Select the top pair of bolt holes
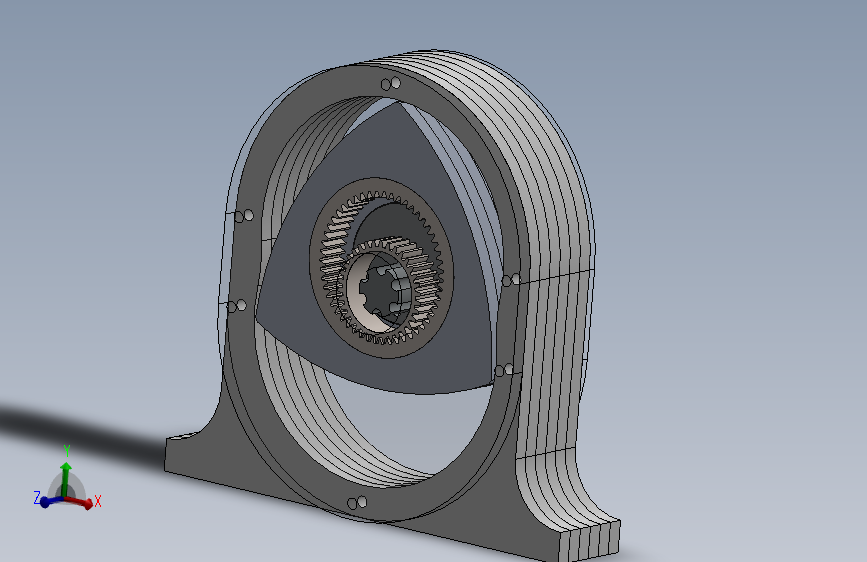Image resolution: width=867 pixels, height=562 pixels. (391, 84)
